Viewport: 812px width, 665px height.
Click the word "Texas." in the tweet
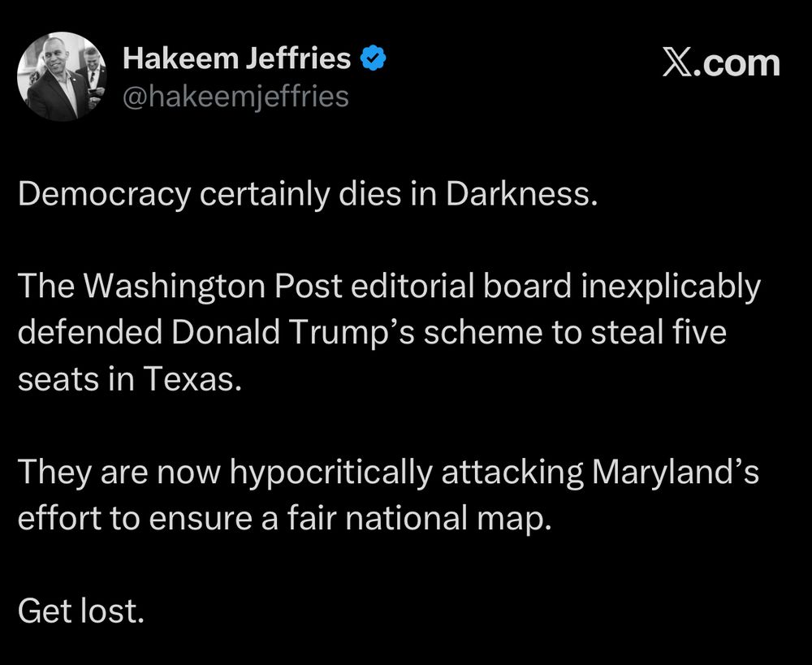point(192,378)
